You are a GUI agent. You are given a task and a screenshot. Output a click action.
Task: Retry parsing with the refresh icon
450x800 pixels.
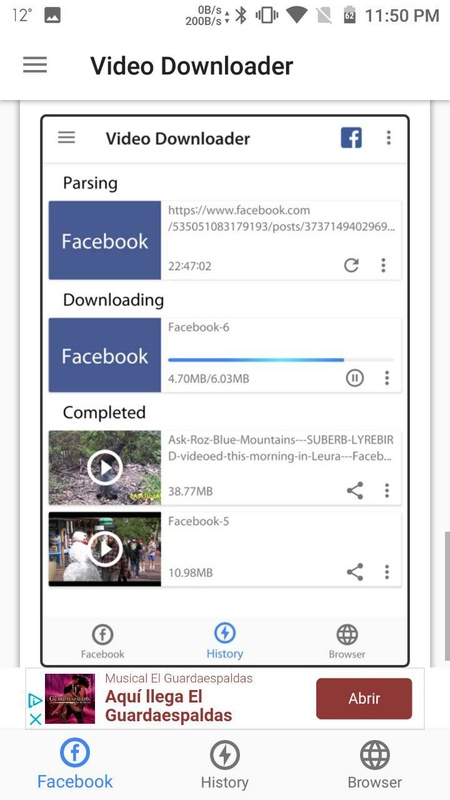click(351, 265)
